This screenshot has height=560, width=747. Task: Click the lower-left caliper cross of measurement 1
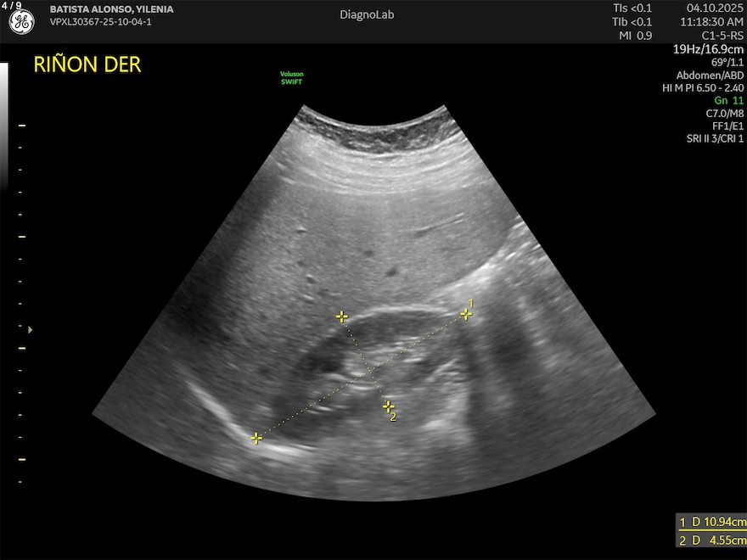click(x=256, y=438)
